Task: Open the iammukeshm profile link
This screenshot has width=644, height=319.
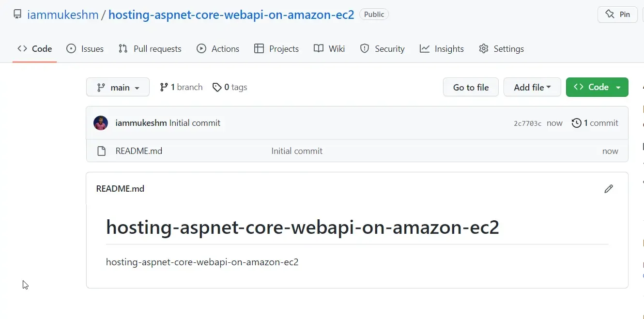Action: (63, 15)
